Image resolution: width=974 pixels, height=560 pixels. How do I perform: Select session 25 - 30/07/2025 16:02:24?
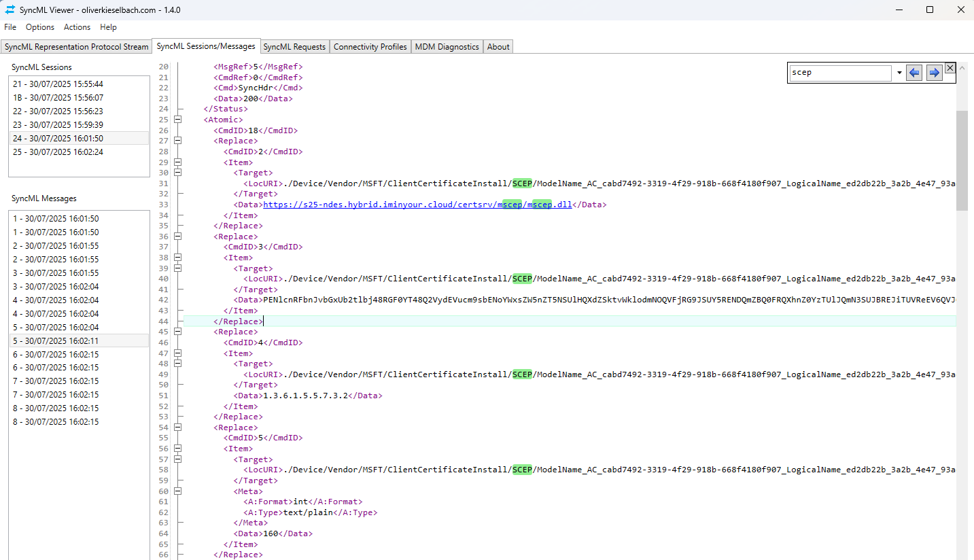click(58, 152)
